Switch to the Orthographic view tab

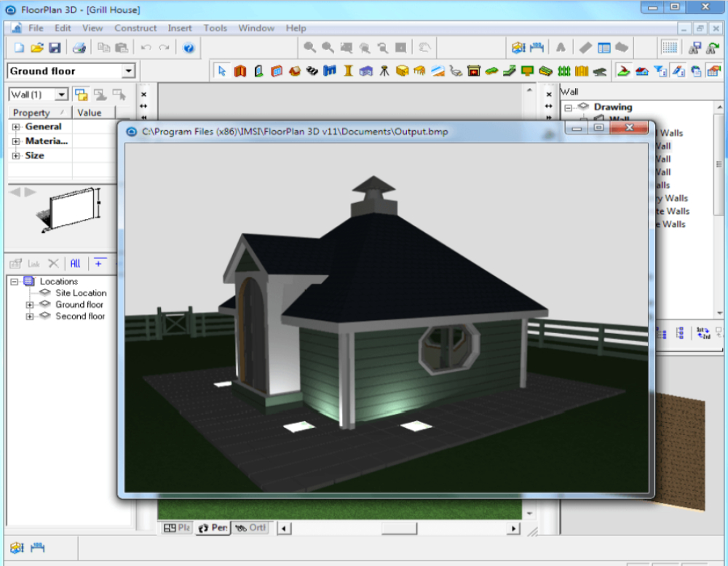[x=250, y=528]
